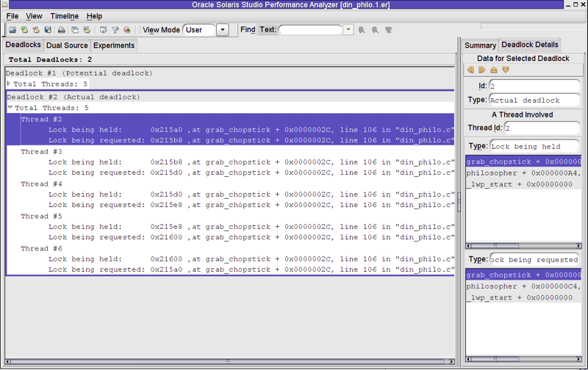
Task: Select the Deadlock Details tab
Action: 529,45
